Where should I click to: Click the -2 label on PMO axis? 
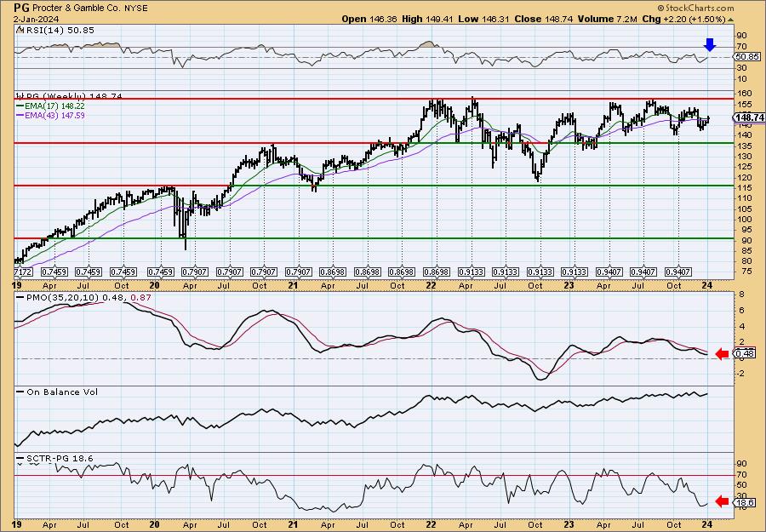(x=741, y=374)
